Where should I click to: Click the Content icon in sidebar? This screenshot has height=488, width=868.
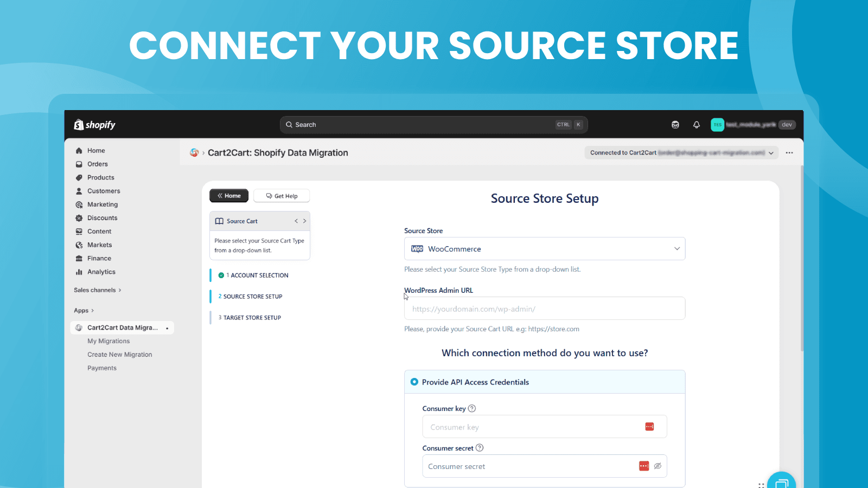pyautogui.click(x=79, y=232)
